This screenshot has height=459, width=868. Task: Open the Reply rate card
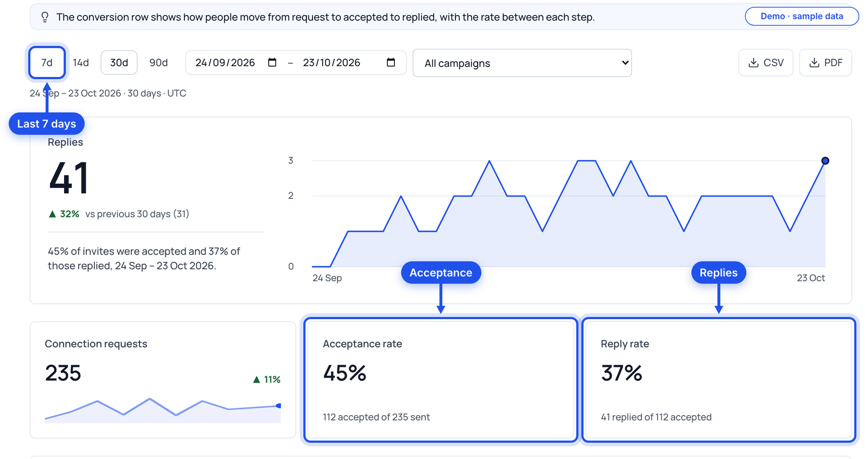pyautogui.click(x=719, y=380)
